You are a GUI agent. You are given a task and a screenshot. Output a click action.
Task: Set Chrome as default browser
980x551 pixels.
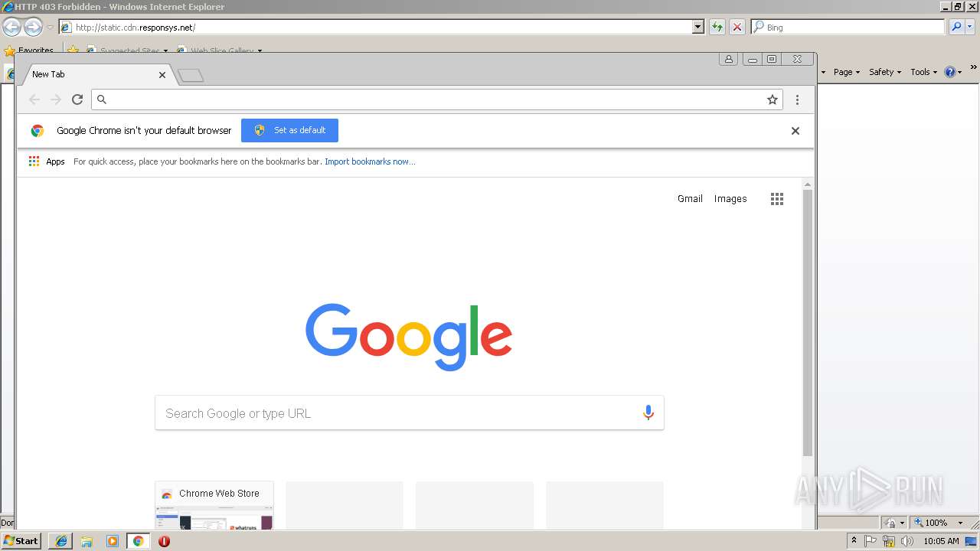289,130
